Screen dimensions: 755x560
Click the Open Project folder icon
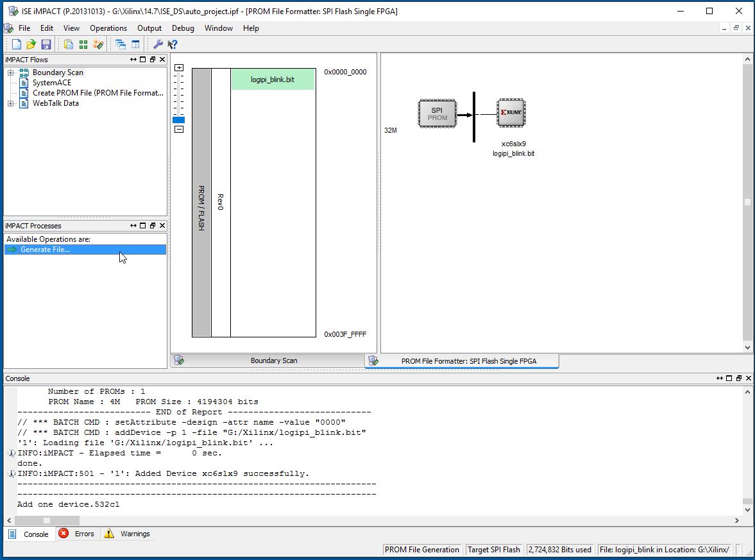(x=31, y=44)
